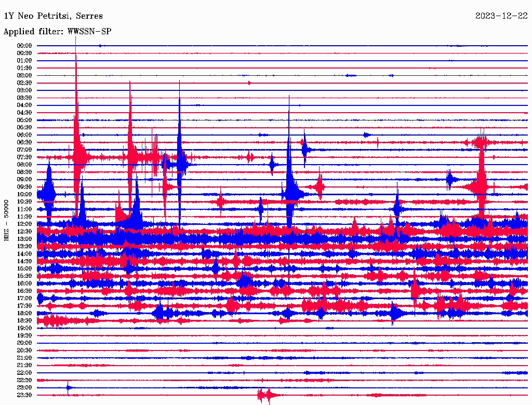Select the 07:30 time row label
Viewport: 532px width, 405px height.
pyautogui.click(x=24, y=157)
